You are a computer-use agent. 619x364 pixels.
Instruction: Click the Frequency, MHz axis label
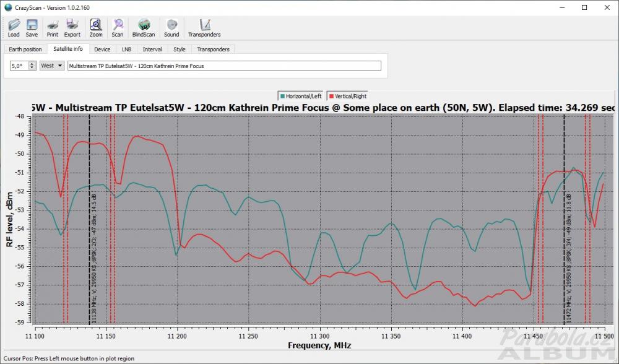319,345
